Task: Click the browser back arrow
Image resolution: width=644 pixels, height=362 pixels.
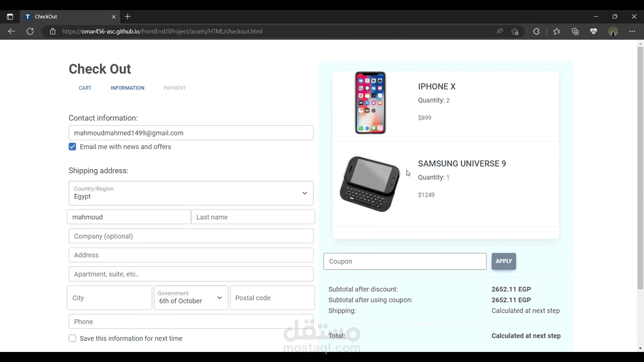Action: pyautogui.click(x=11, y=31)
